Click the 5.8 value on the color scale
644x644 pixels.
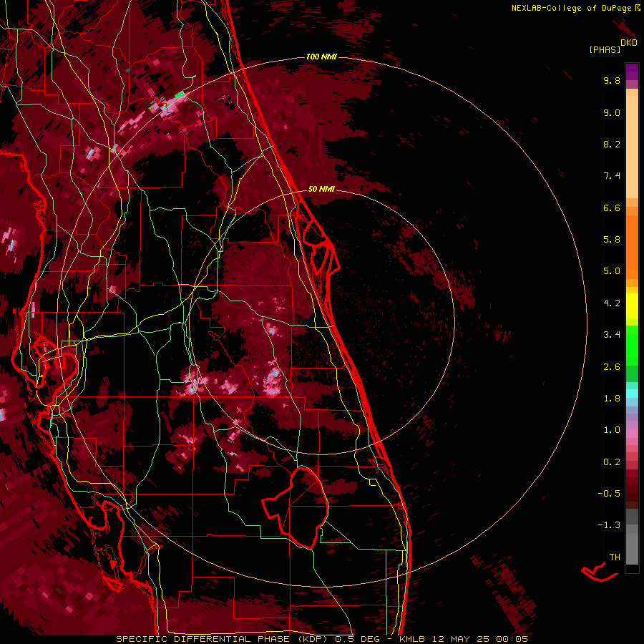[612, 240]
